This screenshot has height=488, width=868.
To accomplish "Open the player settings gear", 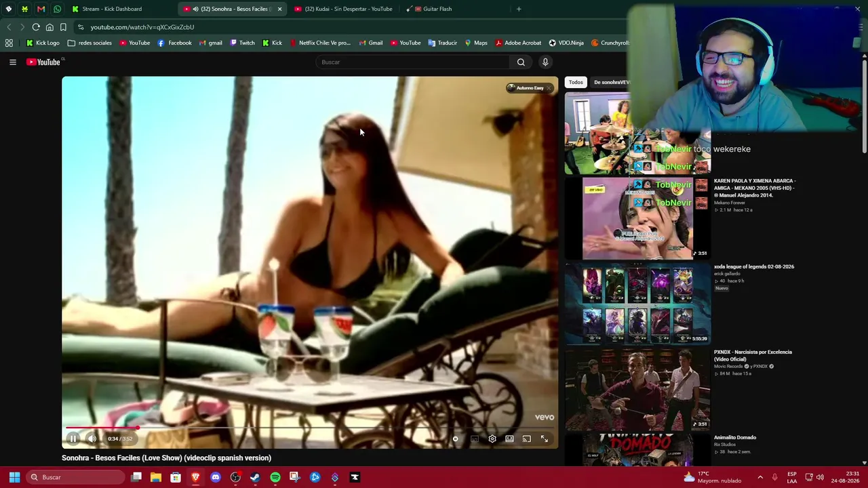I will [x=492, y=439].
